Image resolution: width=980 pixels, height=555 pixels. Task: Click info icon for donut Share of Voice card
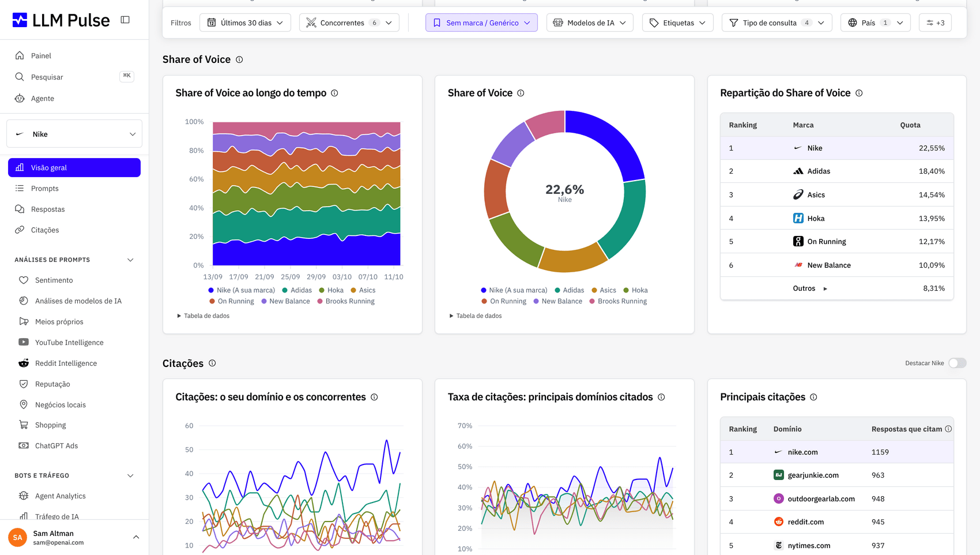point(521,93)
